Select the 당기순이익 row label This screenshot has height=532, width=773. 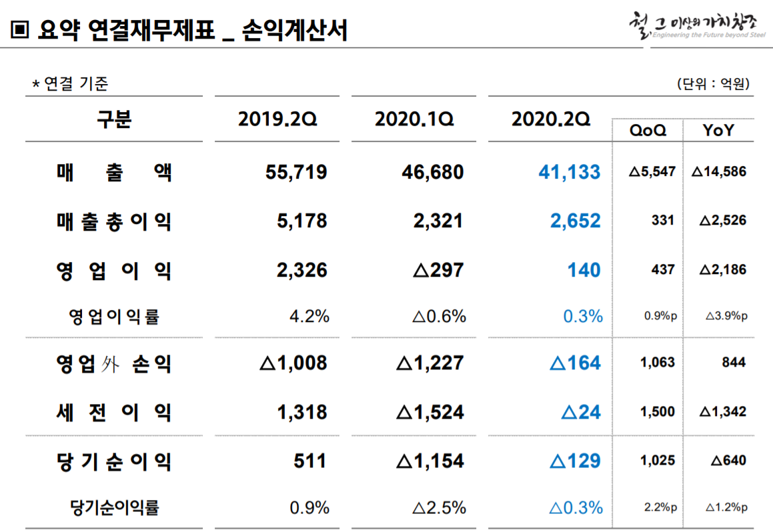114,461
